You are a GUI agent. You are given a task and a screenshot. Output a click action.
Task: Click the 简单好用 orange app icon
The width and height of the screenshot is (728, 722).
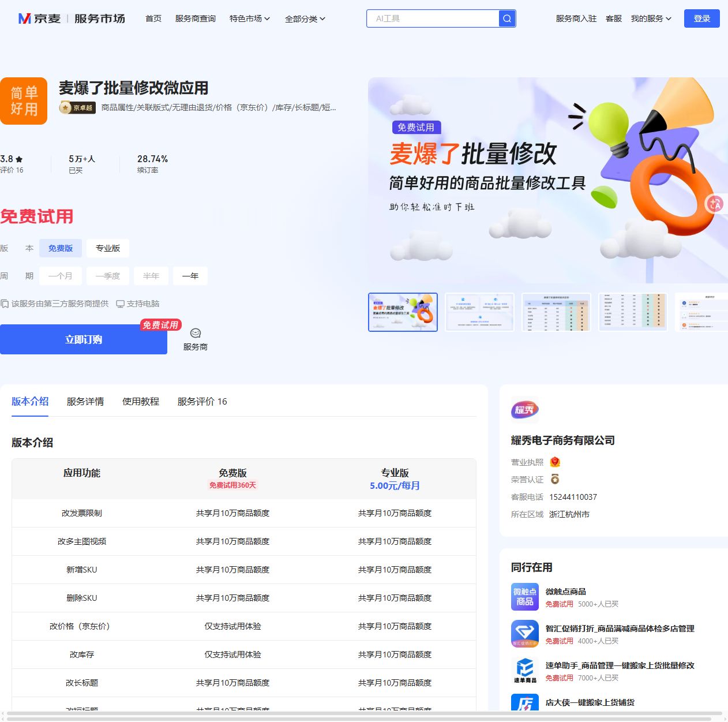[x=24, y=101]
